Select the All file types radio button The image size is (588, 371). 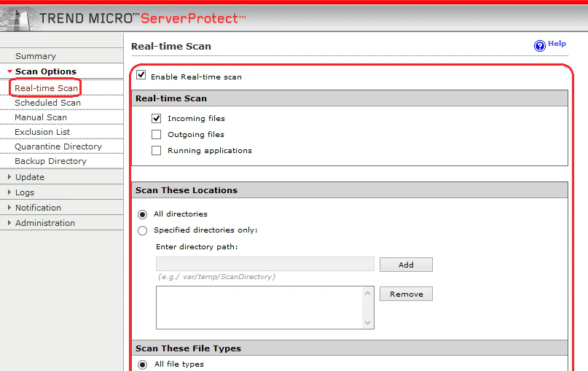pos(143,364)
